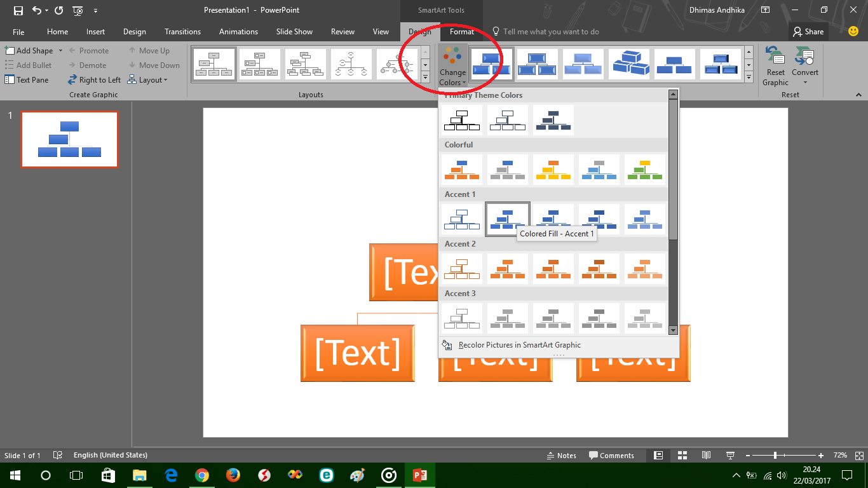The image size is (868, 488).
Task: Open the SmartArt Tools Format tab
Action: (462, 32)
